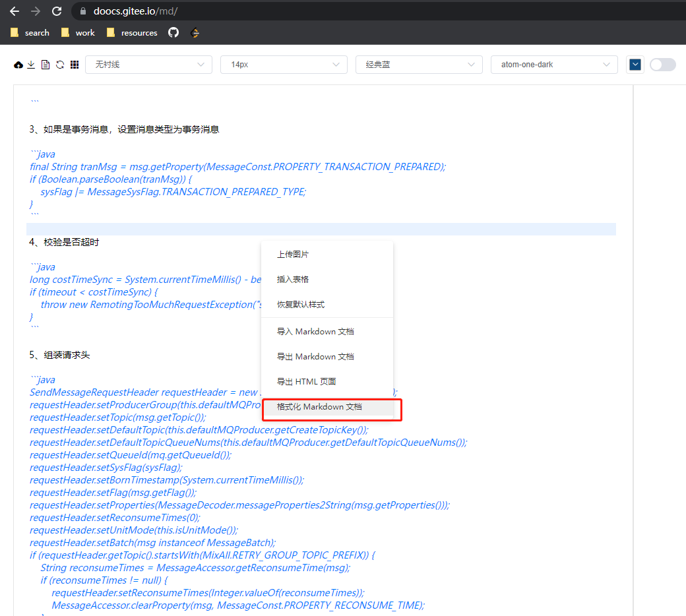Click the requestHeader.setBatch line

(152, 543)
